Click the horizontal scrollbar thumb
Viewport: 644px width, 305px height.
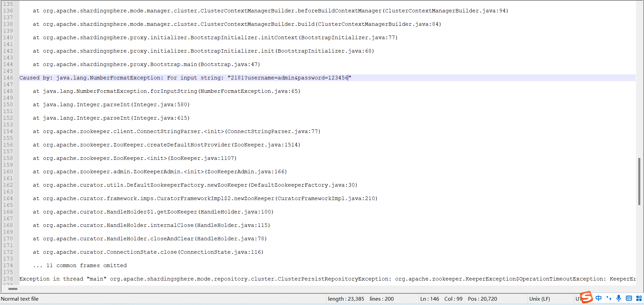[13, 289]
